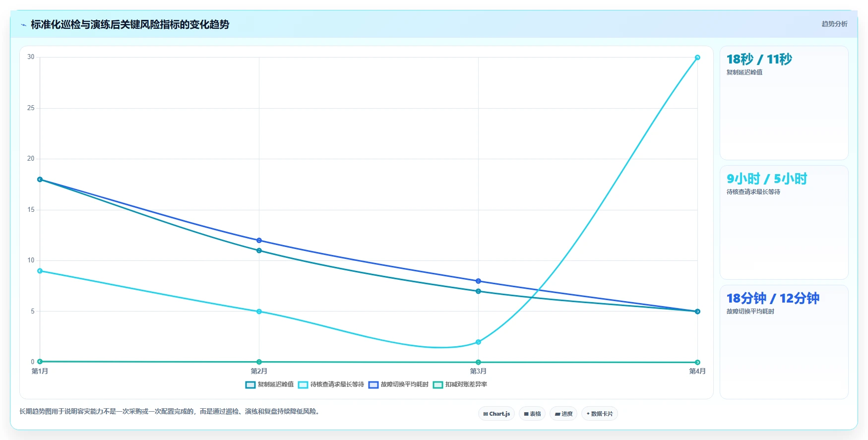Click the 第4月 x-axis label
This screenshot has height=440, width=868.
coord(697,371)
